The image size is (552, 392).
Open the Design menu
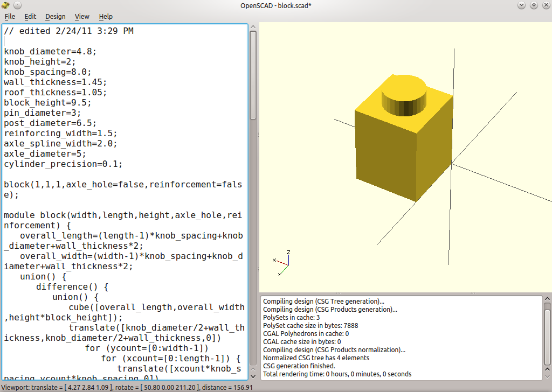click(55, 17)
